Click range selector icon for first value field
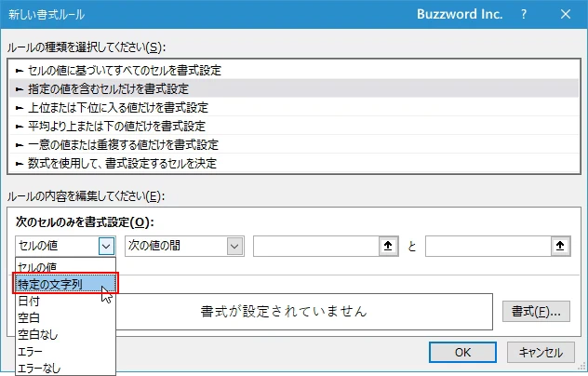The image size is (588, 376). 388,246
